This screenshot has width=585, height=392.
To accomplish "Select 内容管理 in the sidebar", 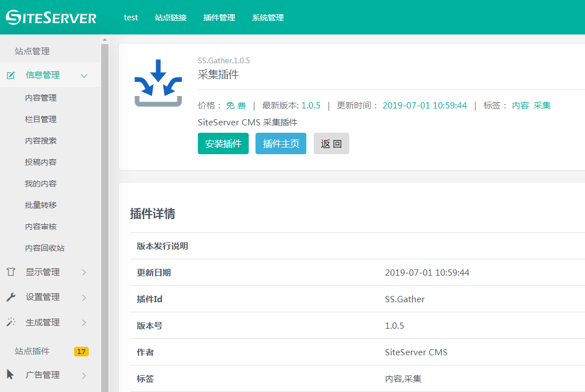I will (41, 98).
